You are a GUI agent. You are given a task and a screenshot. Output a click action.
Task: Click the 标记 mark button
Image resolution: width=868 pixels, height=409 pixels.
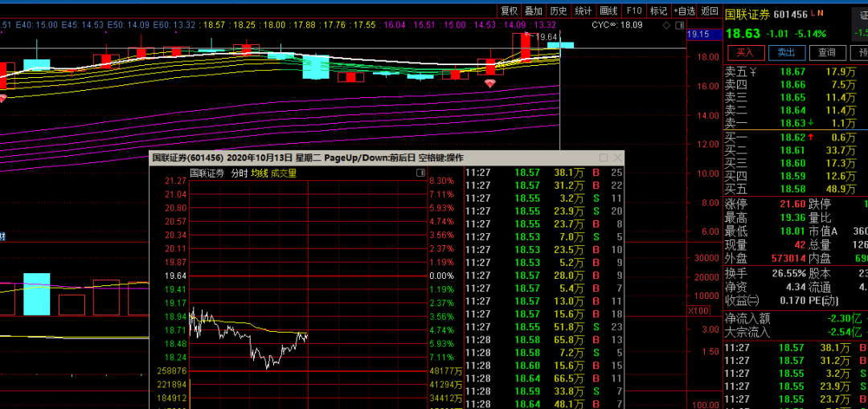coord(658,10)
